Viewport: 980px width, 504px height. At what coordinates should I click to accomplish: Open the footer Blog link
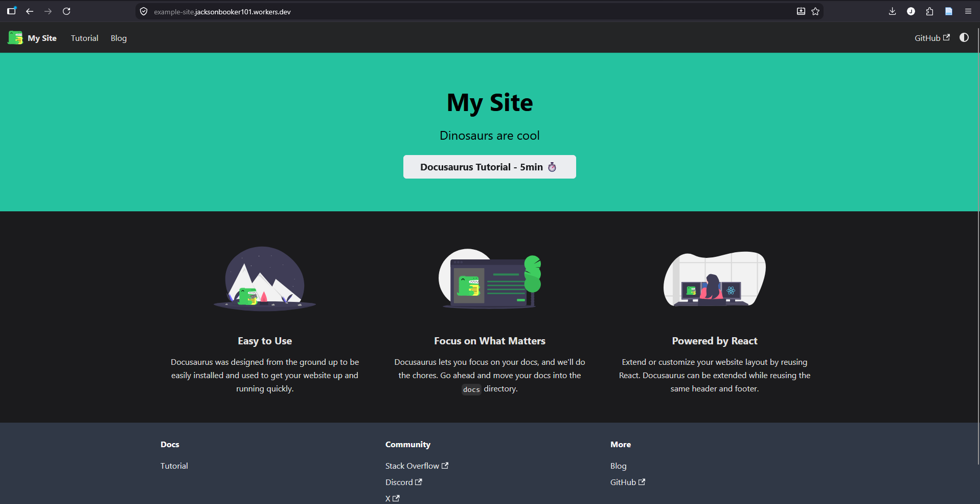pos(619,466)
